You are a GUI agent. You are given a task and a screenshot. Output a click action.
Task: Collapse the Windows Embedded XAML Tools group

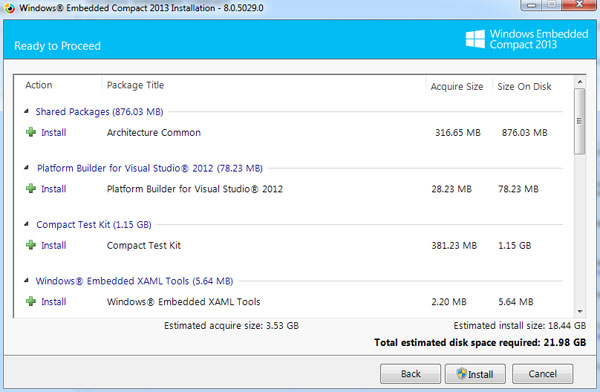(26, 281)
